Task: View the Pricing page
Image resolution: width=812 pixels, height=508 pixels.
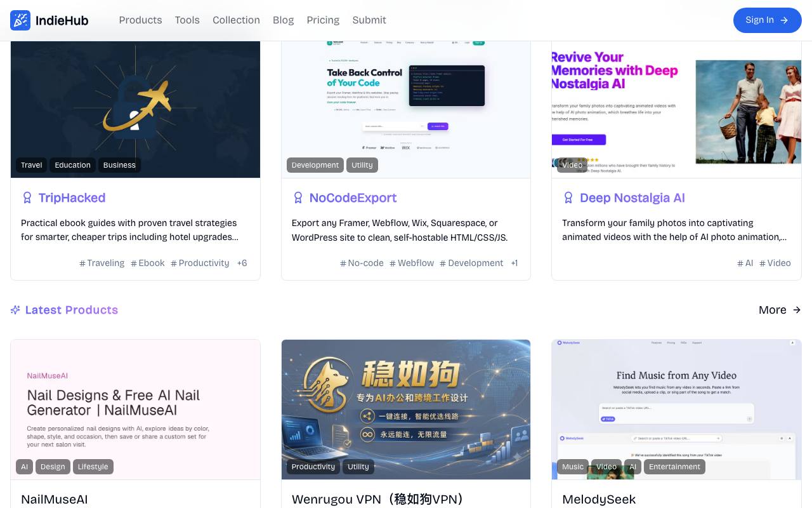Action: coord(323,20)
